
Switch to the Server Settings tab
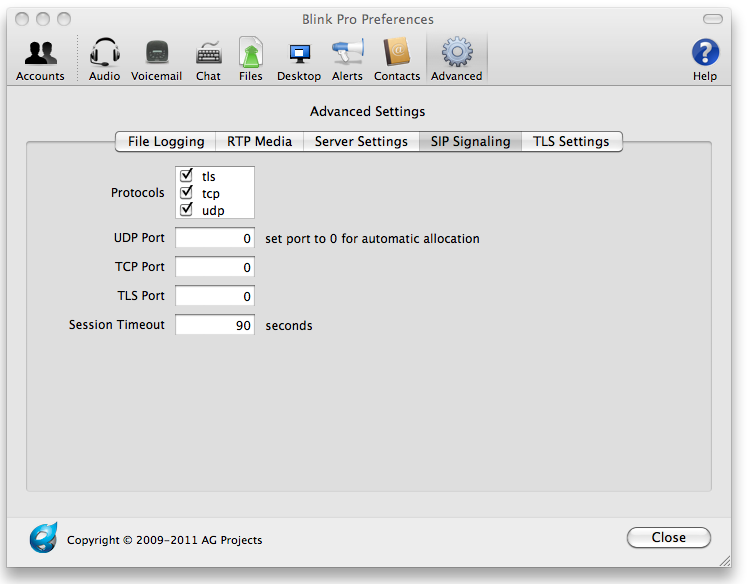tap(362, 142)
